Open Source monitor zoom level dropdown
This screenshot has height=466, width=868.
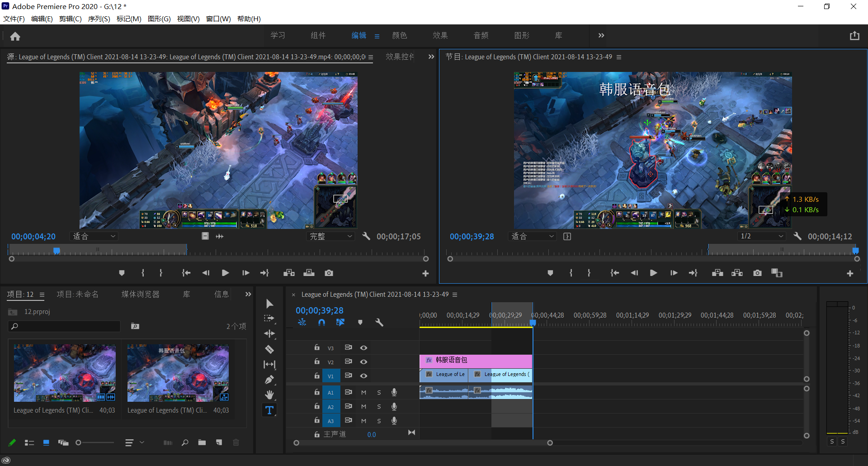coord(94,236)
